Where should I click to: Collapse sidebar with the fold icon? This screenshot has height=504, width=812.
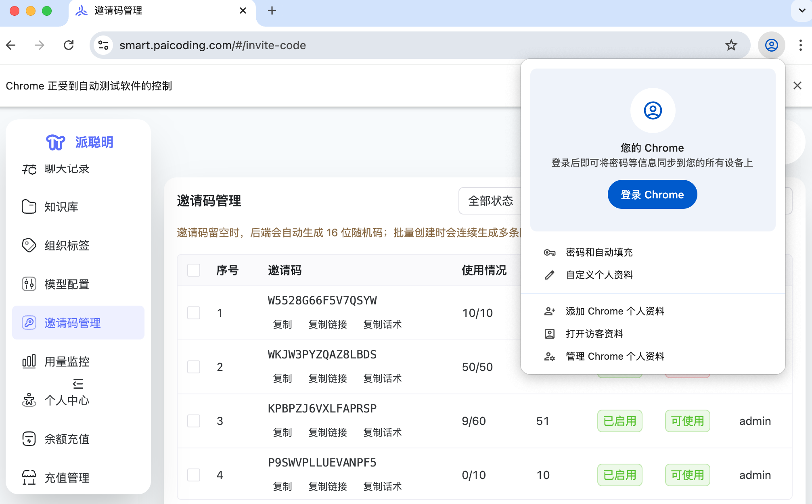coord(78,383)
